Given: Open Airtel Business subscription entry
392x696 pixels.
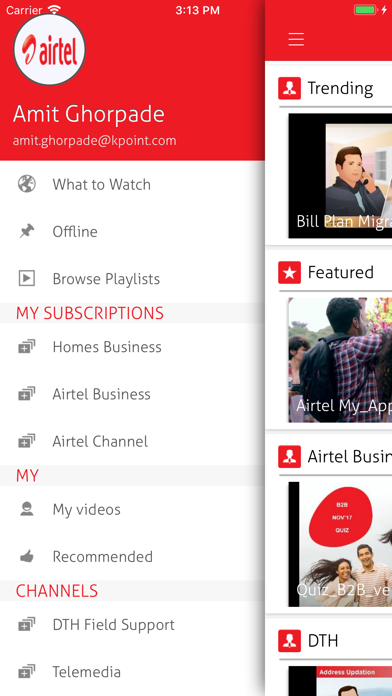Looking at the screenshot, I should click(132, 394).
